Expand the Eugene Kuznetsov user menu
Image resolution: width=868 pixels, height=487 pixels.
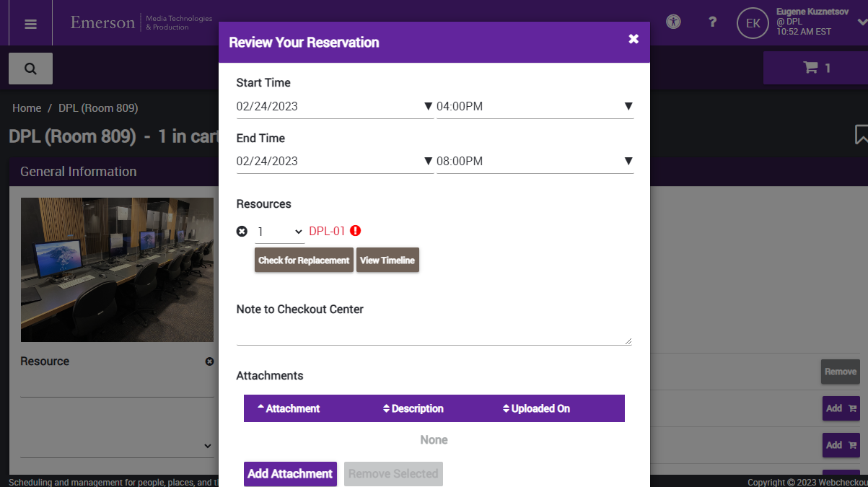[x=861, y=22]
